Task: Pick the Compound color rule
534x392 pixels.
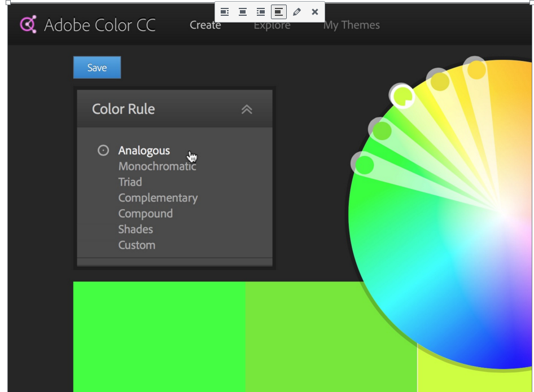Action: (x=145, y=214)
